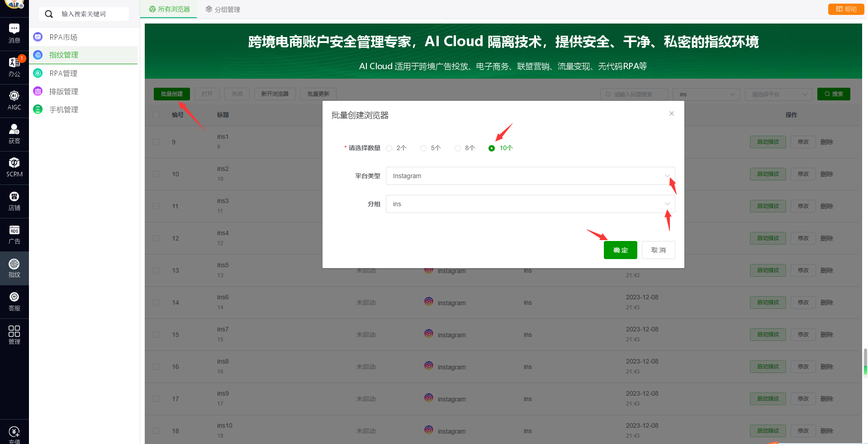Select the 5个 quantity option
The width and height of the screenshot is (868, 444).
click(431, 148)
